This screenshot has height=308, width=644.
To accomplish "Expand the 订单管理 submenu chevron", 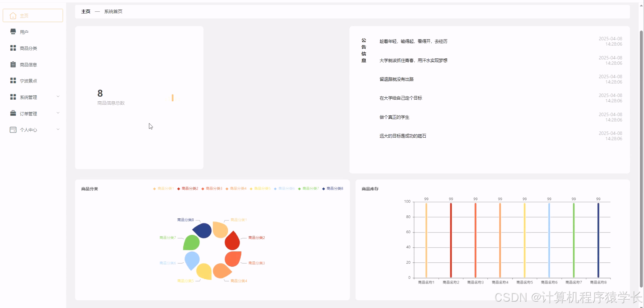I will [58, 113].
